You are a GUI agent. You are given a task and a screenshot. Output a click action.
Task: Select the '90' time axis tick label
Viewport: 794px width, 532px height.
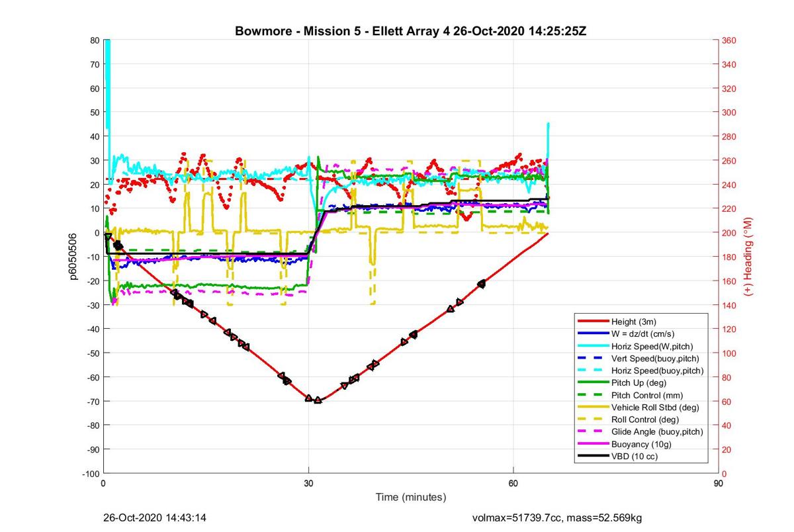pyautogui.click(x=719, y=484)
